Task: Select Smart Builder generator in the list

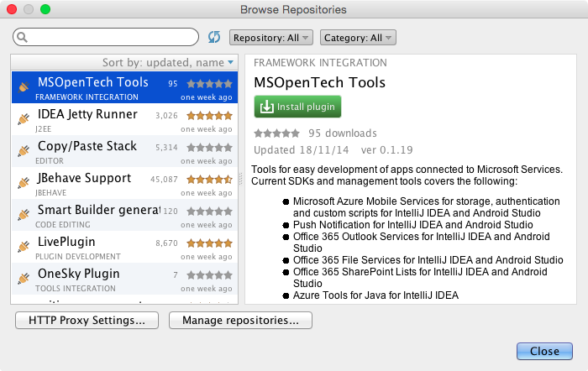Action: pyautogui.click(x=124, y=215)
